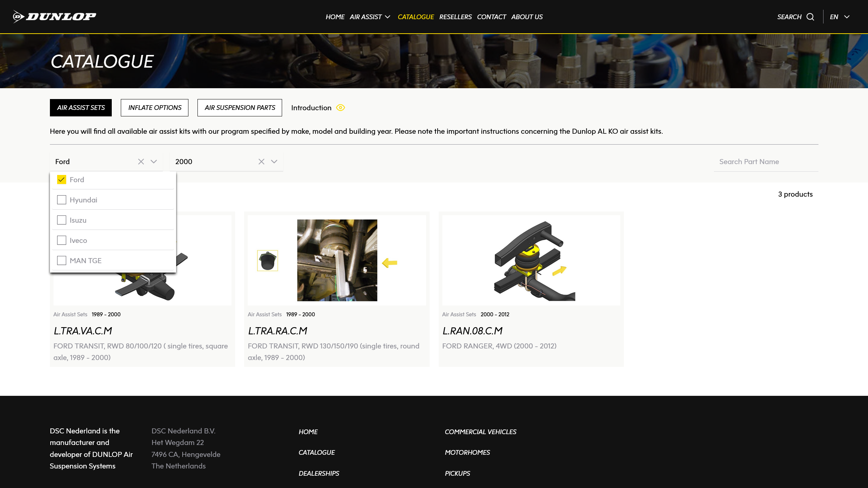The image size is (868, 488).
Task: Enable the MAN TGE checkbox
Action: pos(61,261)
